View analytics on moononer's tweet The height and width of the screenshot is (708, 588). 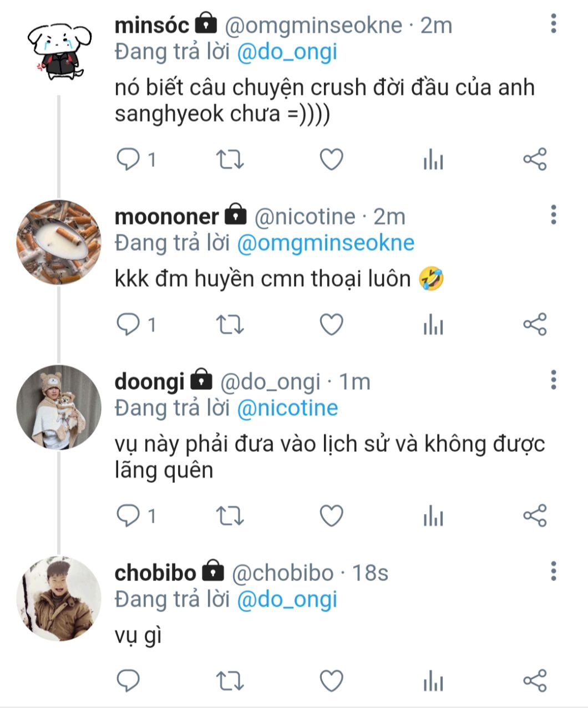click(x=433, y=325)
